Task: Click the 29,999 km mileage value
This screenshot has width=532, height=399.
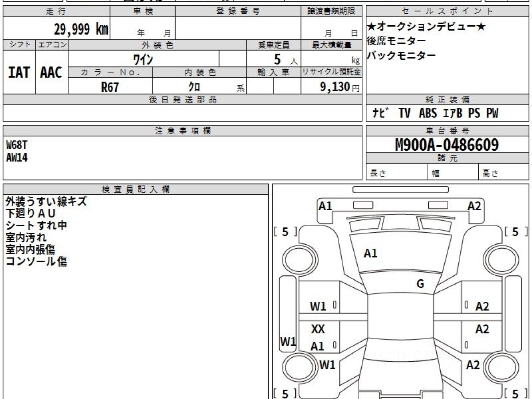Action: point(81,29)
